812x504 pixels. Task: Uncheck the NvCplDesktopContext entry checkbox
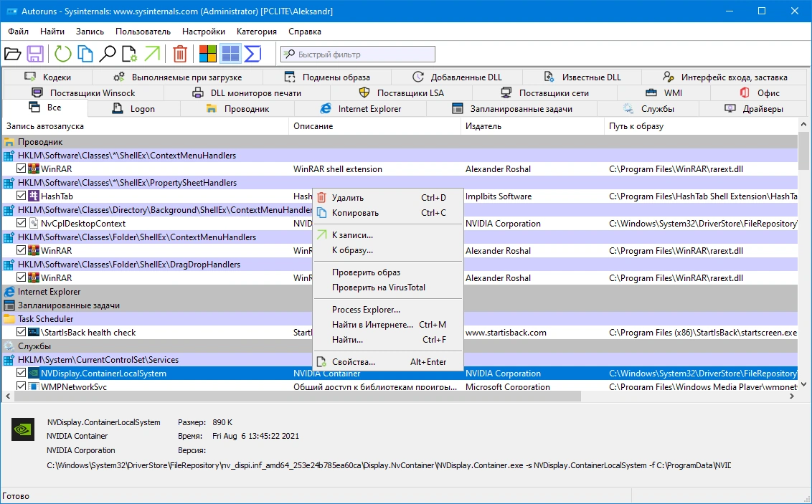click(22, 224)
